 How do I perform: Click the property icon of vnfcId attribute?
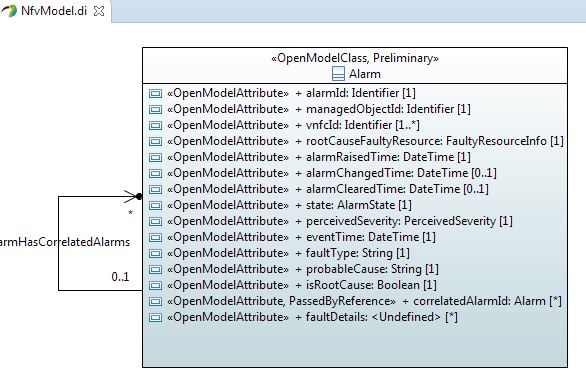tap(155, 125)
